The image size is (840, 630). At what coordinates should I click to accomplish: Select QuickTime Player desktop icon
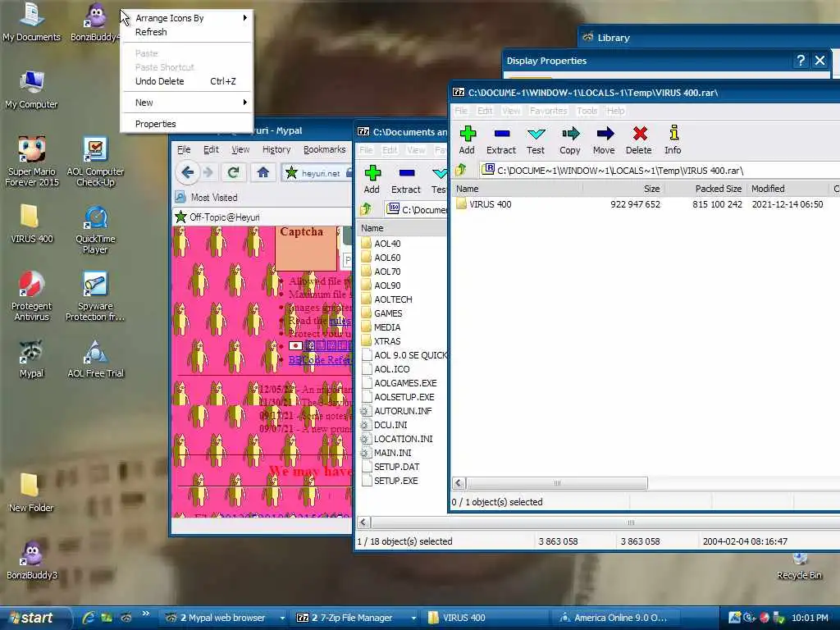95,230
